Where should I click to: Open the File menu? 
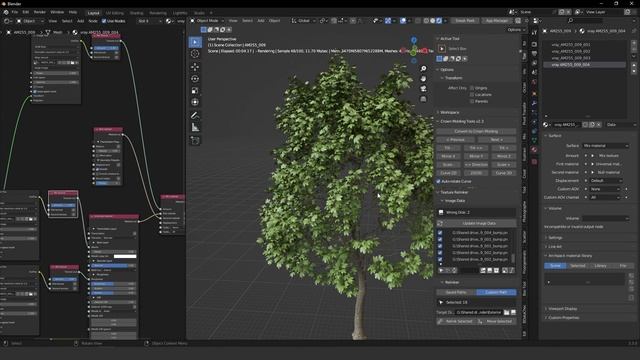tap(15, 12)
